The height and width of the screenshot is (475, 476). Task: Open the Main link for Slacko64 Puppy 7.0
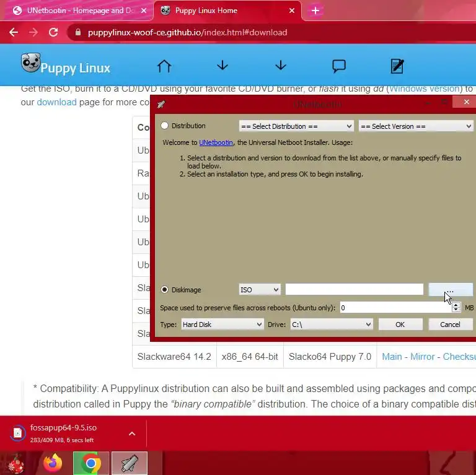tap(392, 356)
